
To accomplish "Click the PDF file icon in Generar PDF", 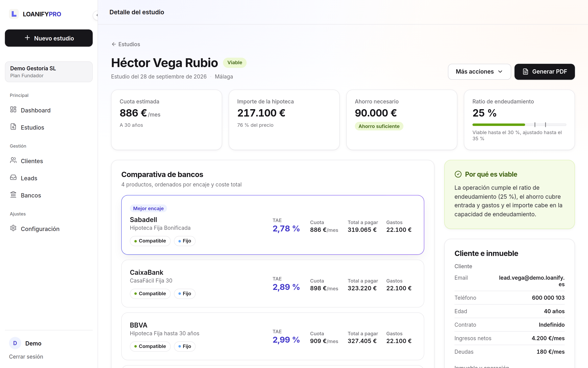I will tap(526, 72).
